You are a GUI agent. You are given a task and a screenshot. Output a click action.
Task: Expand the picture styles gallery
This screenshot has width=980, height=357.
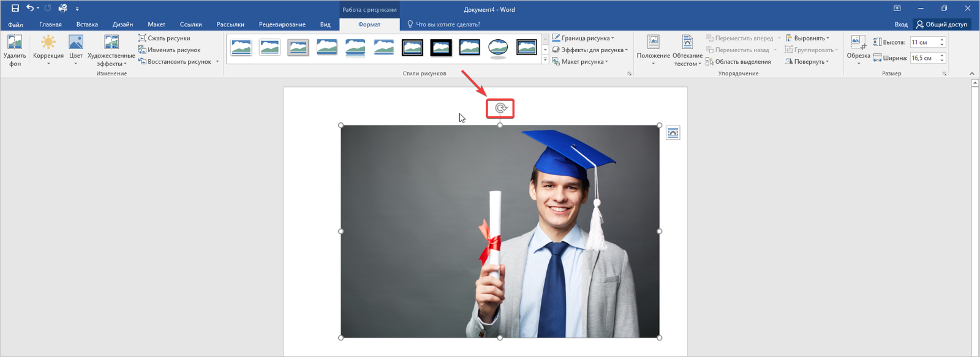pos(545,60)
